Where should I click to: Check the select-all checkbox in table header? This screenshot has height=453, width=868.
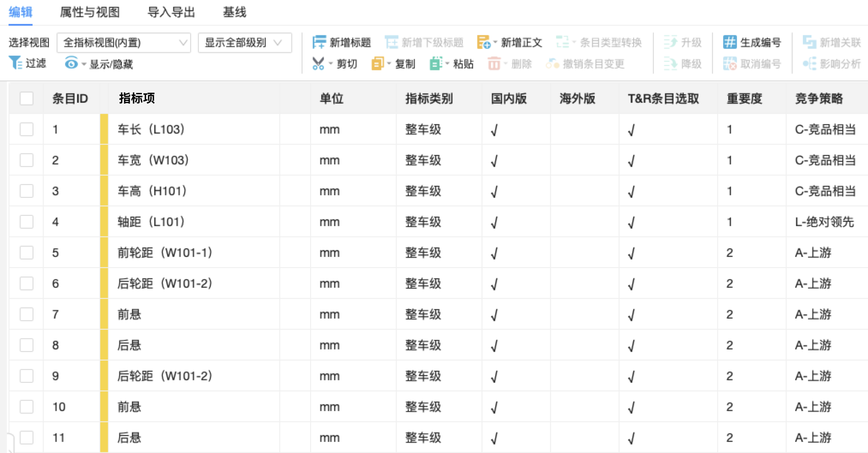[27, 98]
